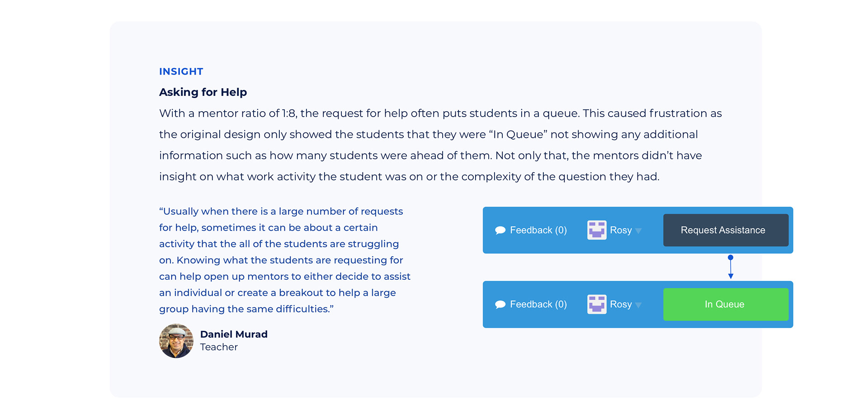868x419 pixels.
Task: Click the speech bubble icon in the Request Assistance bar
Action: pyautogui.click(x=500, y=231)
